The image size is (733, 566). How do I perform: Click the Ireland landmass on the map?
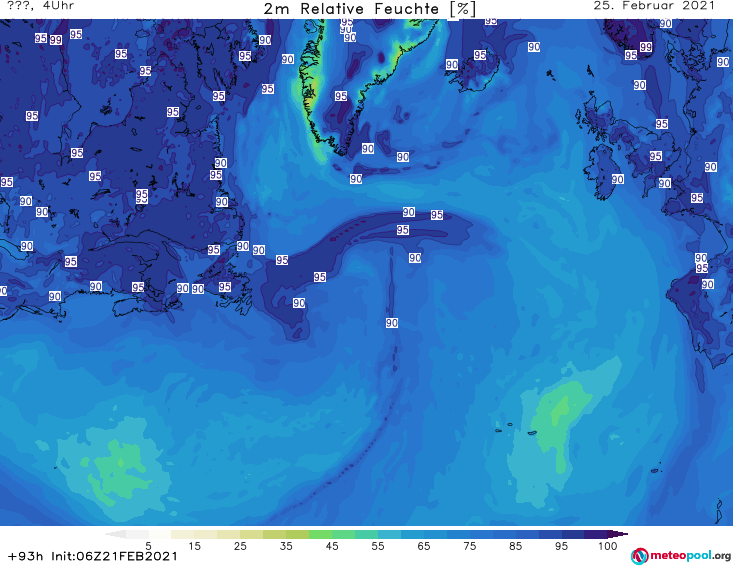(x=604, y=173)
